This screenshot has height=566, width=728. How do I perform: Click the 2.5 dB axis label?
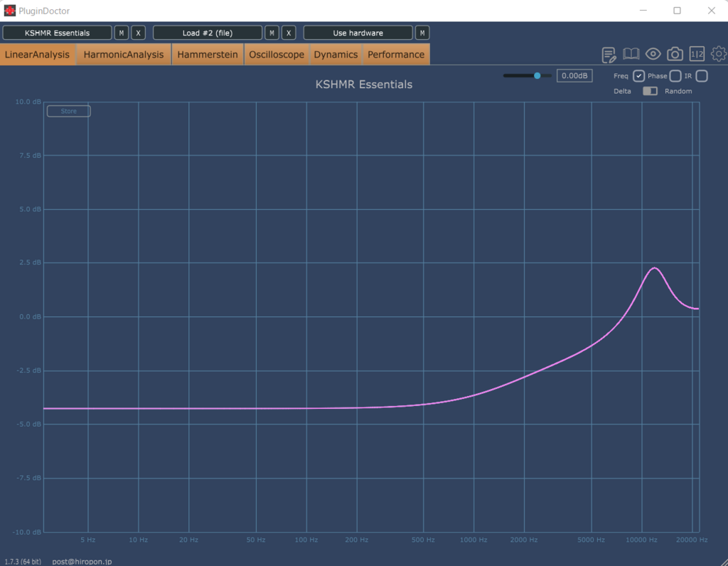point(30,262)
